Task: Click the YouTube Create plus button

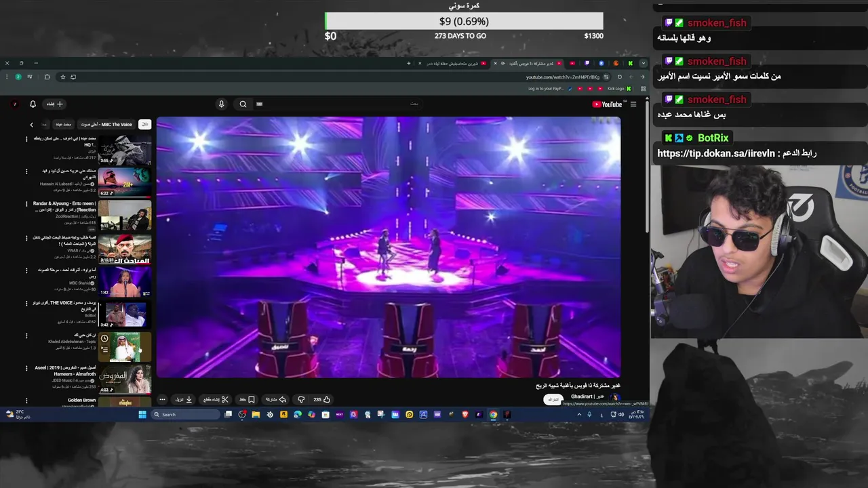Action: [54, 104]
